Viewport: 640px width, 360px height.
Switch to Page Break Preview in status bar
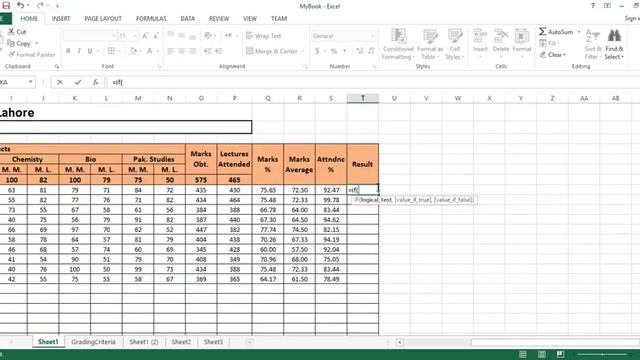coord(560,354)
